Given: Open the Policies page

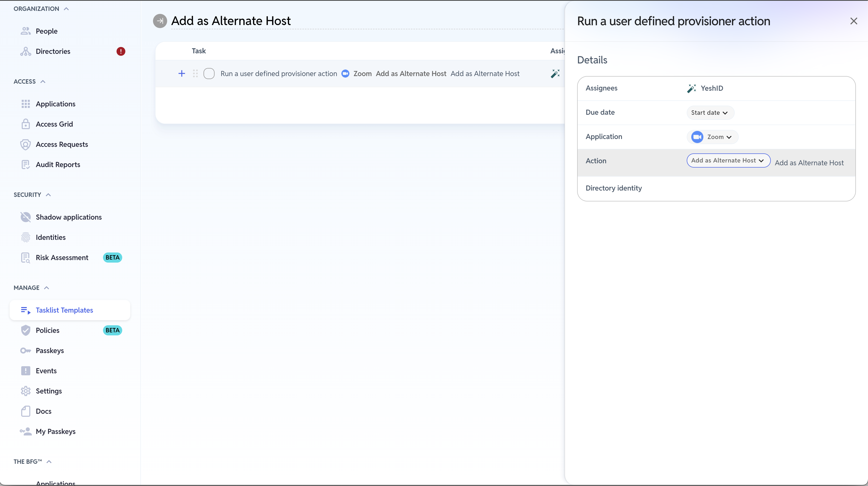Looking at the screenshot, I should coord(47,331).
